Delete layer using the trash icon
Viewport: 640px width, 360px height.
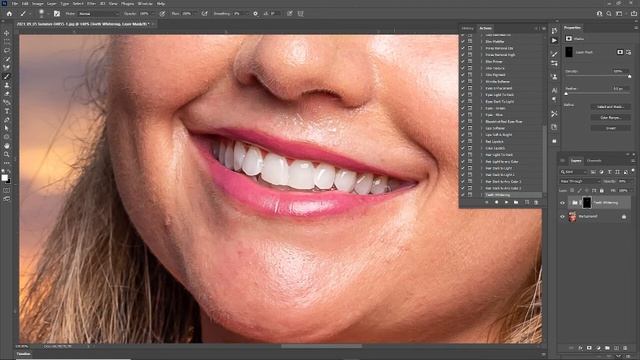(625, 348)
